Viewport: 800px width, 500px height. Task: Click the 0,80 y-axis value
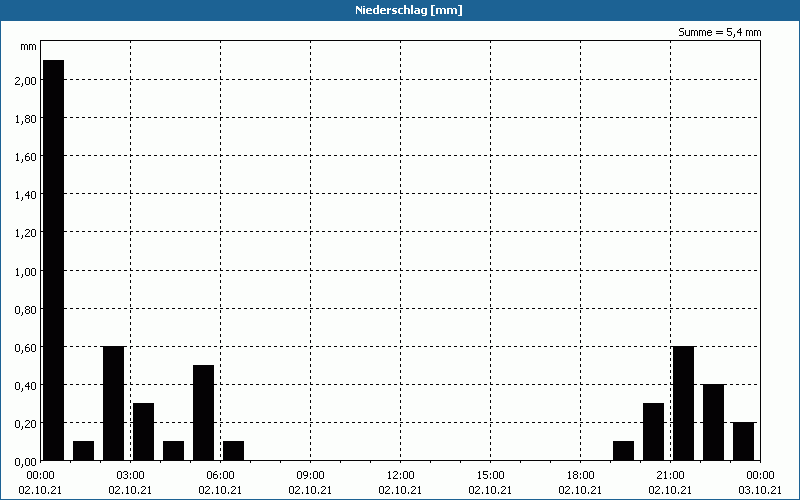pyautogui.click(x=26, y=309)
